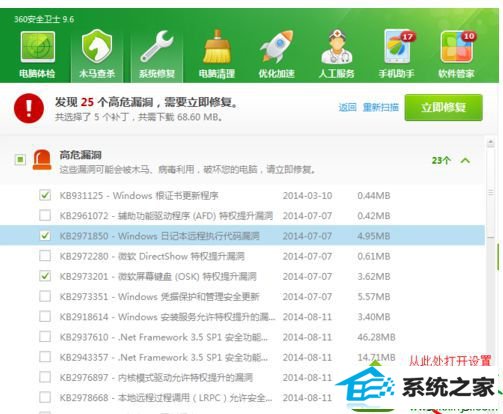
Task: Select 木马查杀 tab label
Action: [97, 74]
